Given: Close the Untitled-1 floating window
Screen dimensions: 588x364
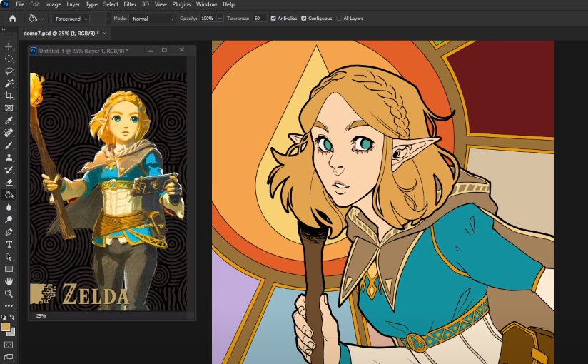Looking at the screenshot, I should (182, 50).
